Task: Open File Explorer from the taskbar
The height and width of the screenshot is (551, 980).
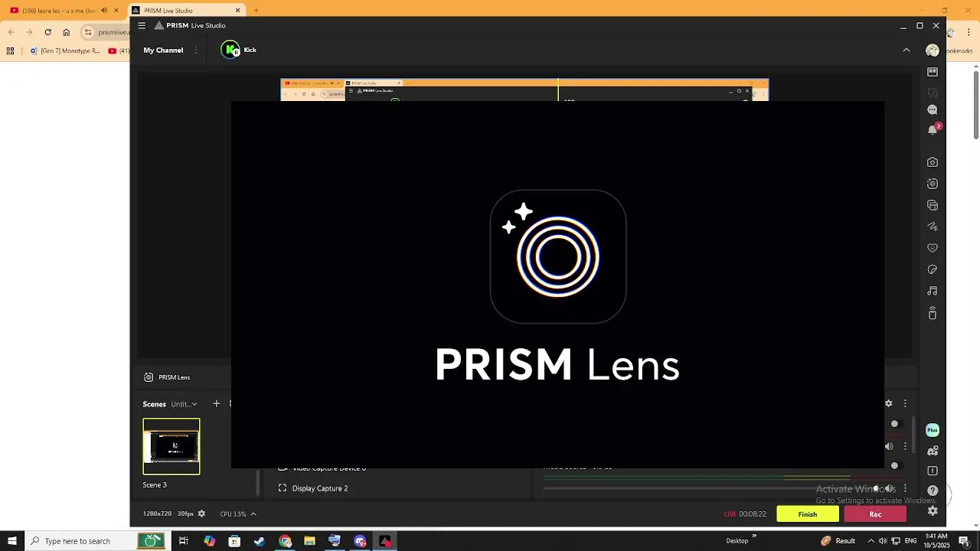Action: (310, 541)
